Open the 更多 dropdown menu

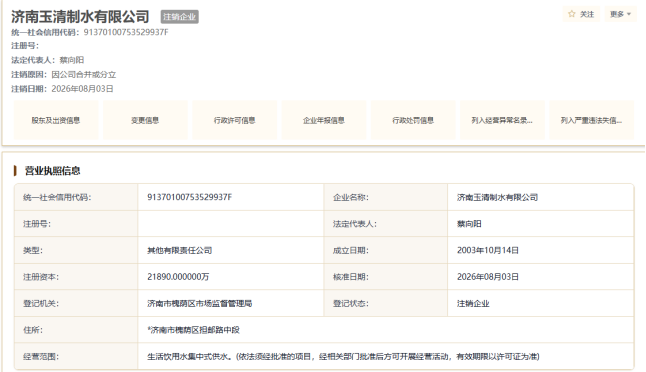pos(620,14)
